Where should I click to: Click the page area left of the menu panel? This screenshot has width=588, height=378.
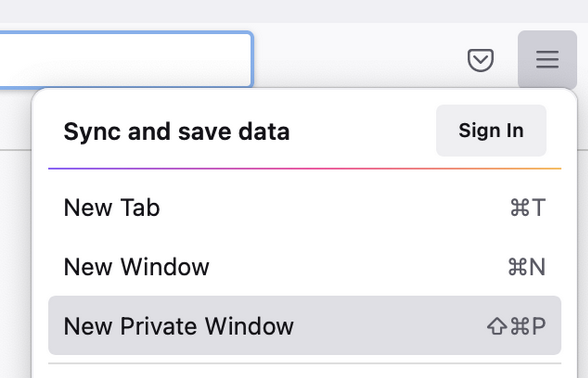point(15,262)
